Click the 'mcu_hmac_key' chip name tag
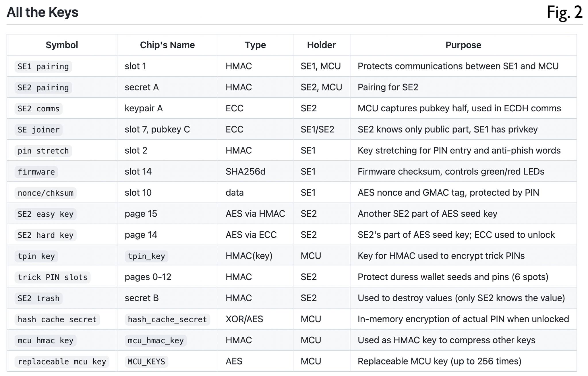 (156, 341)
